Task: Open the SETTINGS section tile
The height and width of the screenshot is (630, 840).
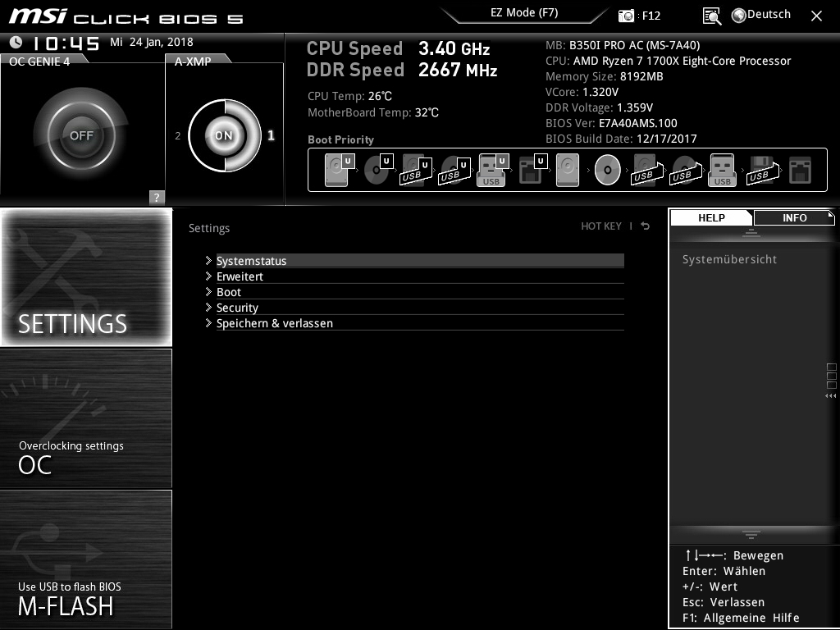Action: tap(86, 277)
